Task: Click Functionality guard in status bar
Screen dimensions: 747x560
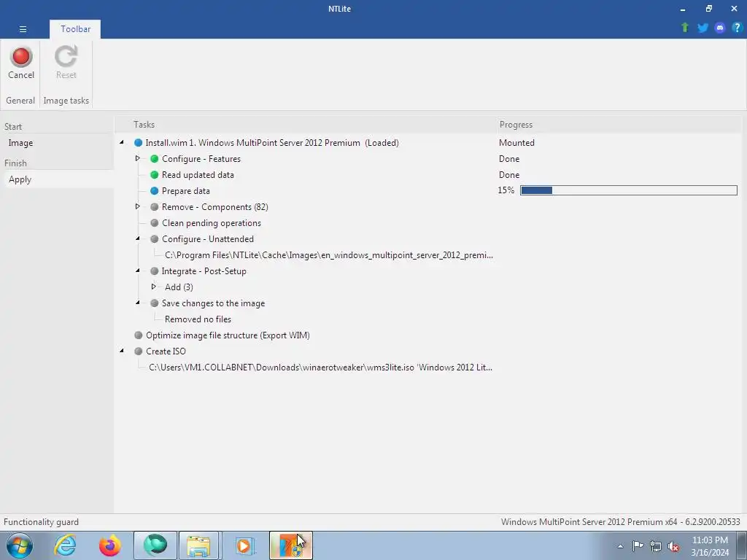Action: tap(41, 522)
